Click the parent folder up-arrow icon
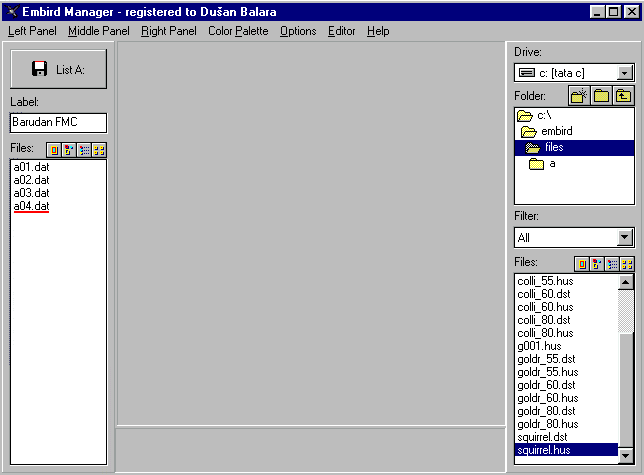 tap(623, 96)
